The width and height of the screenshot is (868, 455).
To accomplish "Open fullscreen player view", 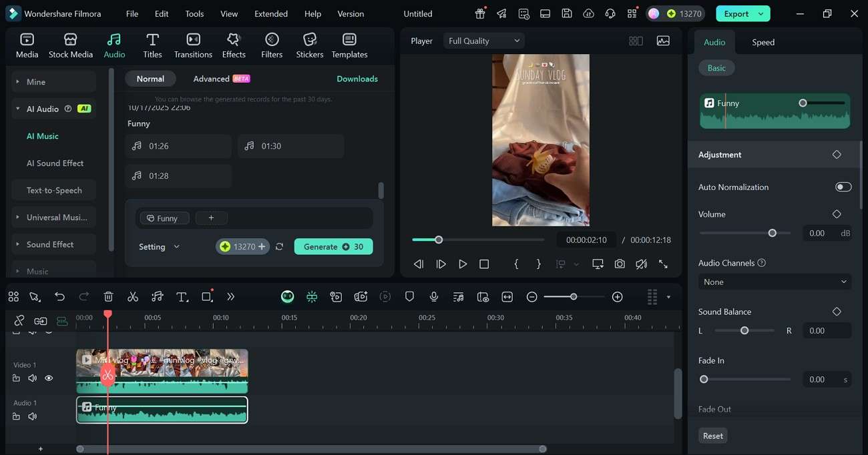I will click(x=663, y=264).
